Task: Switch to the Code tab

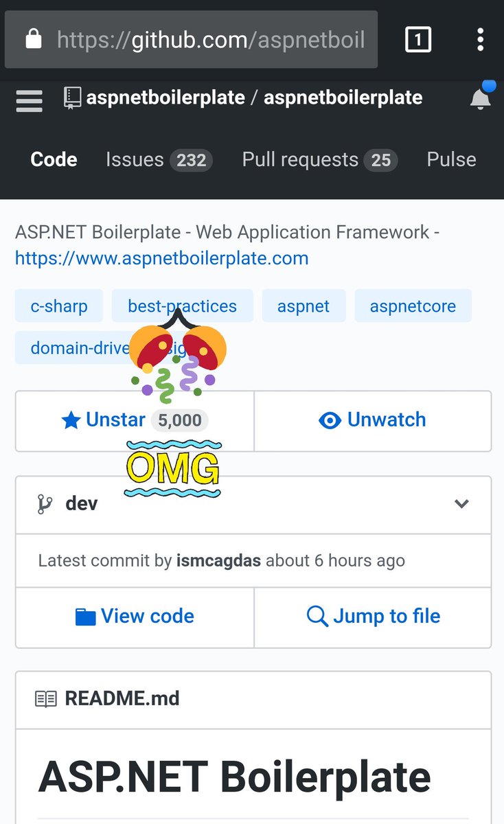Action: tap(54, 159)
